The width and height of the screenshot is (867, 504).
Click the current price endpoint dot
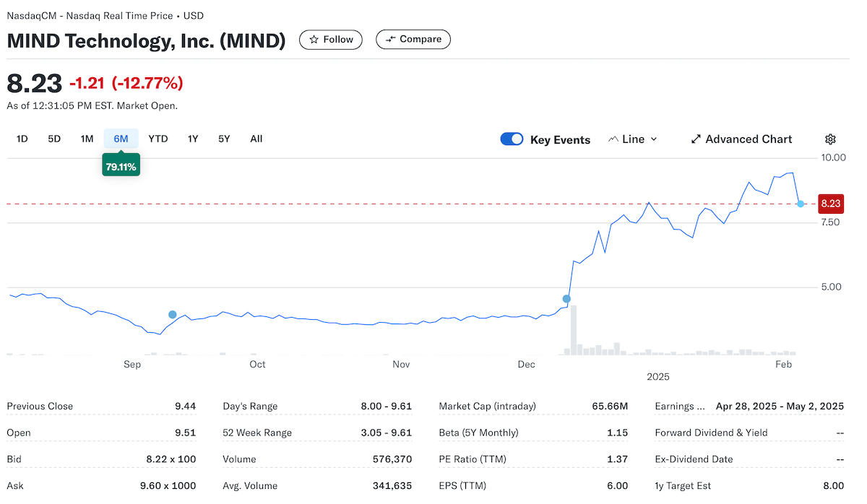(x=801, y=204)
